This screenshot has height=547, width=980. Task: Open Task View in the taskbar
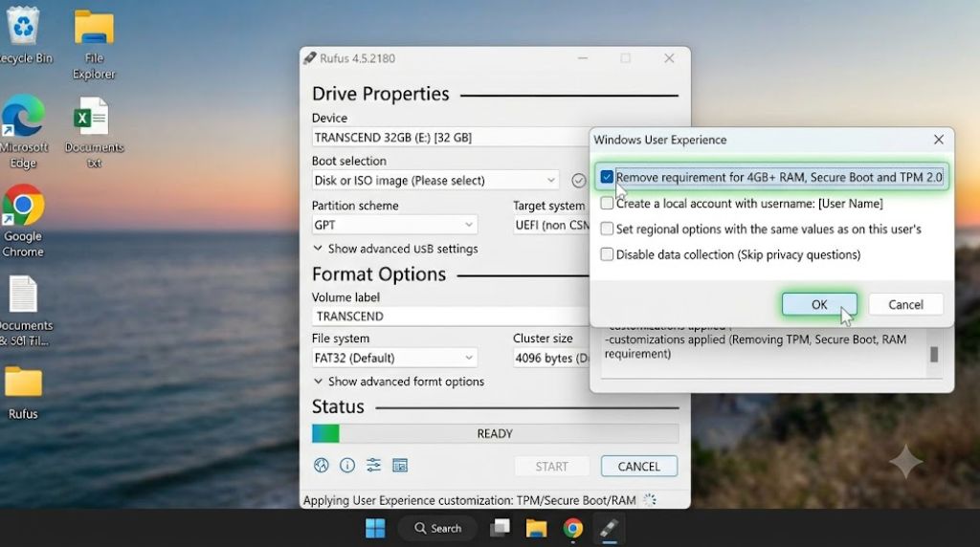[x=500, y=528]
